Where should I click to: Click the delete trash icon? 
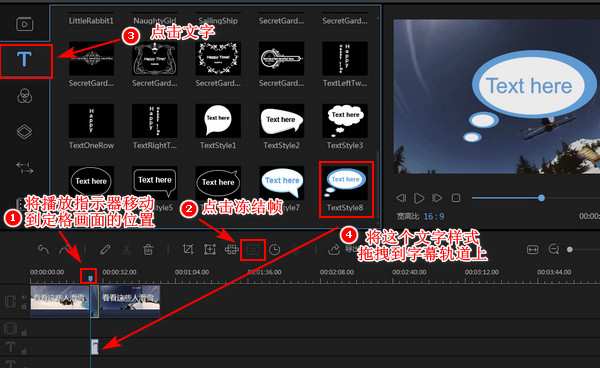(x=148, y=250)
